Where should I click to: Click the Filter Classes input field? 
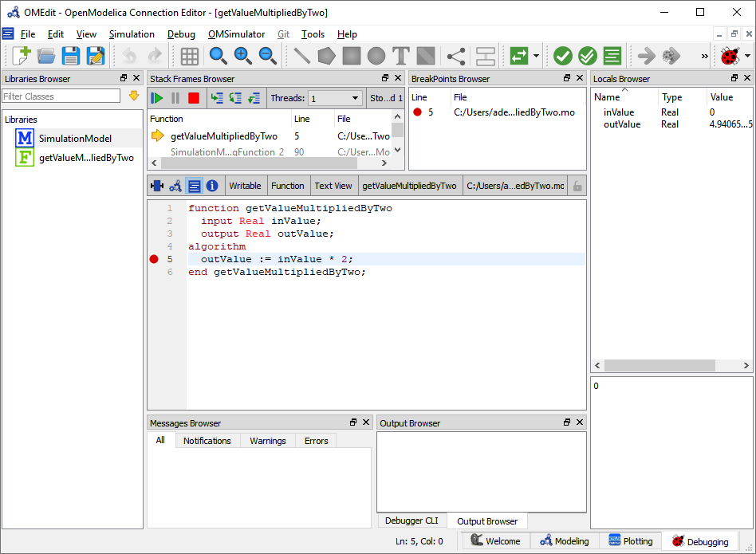(x=61, y=96)
